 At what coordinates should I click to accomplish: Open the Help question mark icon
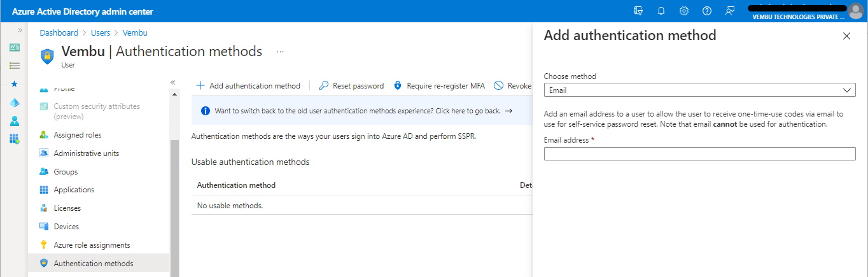(x=707, y=11)
